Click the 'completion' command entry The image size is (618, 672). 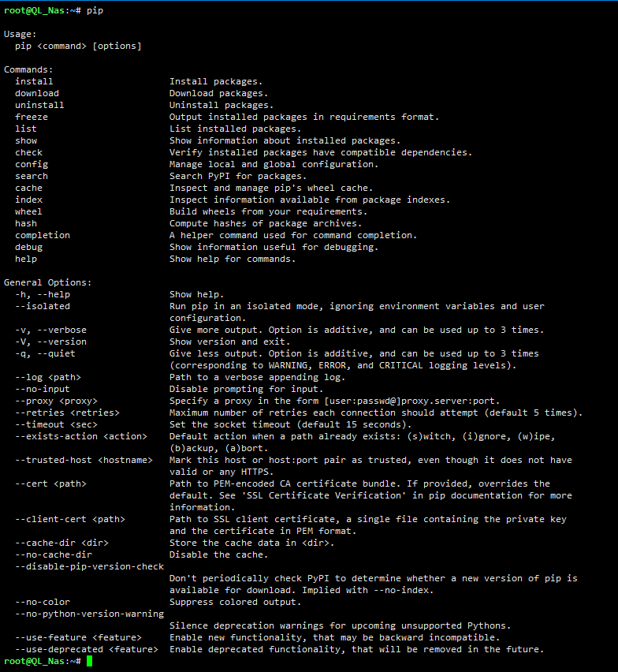click(43, 235)
